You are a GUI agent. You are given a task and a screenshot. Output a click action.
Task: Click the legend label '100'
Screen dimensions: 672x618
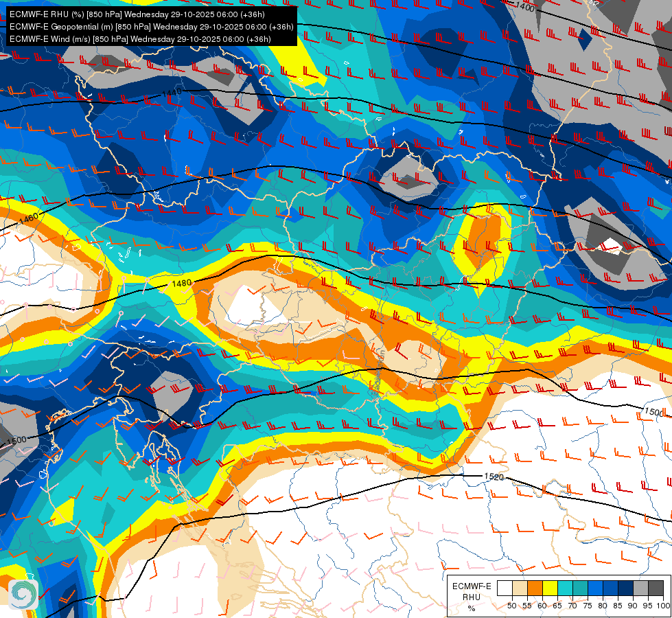(663, 606)
